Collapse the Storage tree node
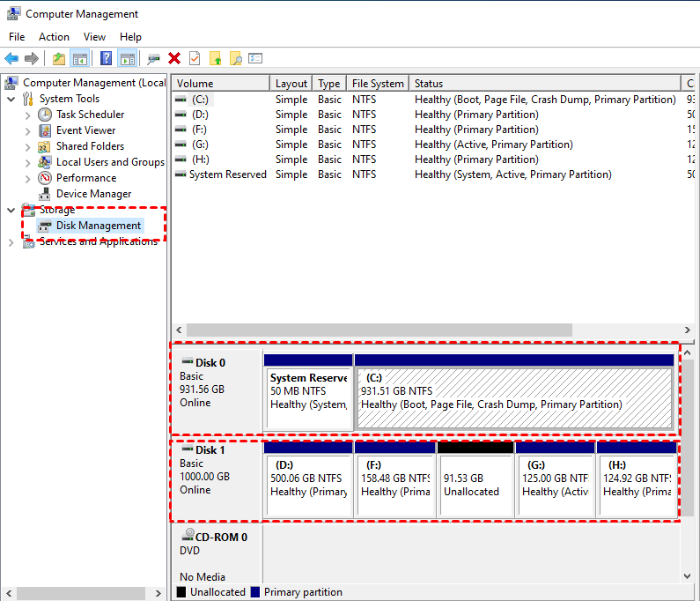Viewport: 700px width, 601px height. (11, 210)
